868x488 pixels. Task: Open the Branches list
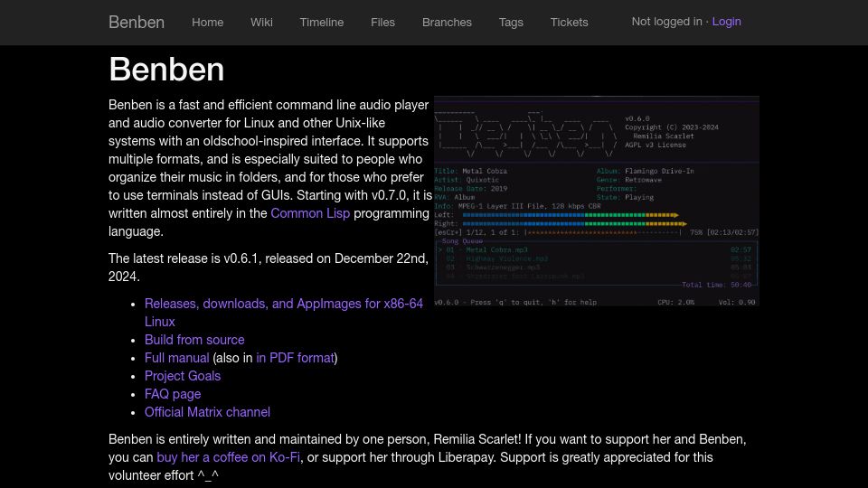447,22
